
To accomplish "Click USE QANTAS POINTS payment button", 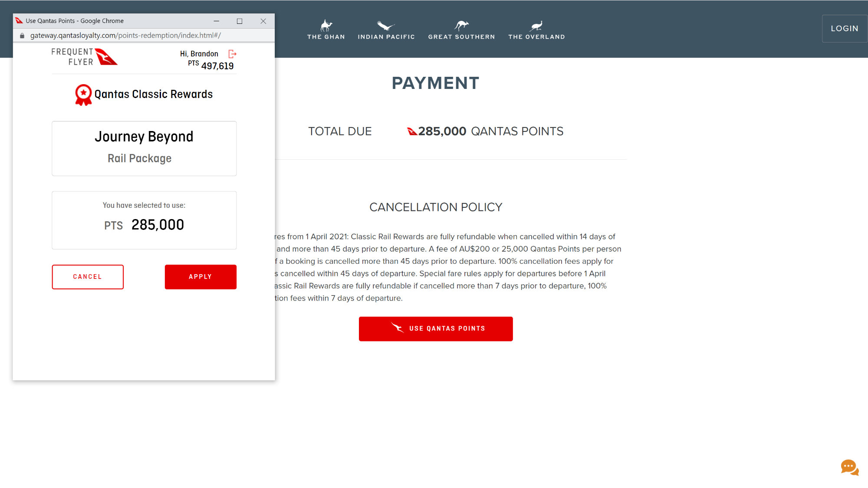I will click(x=436, y=328).
